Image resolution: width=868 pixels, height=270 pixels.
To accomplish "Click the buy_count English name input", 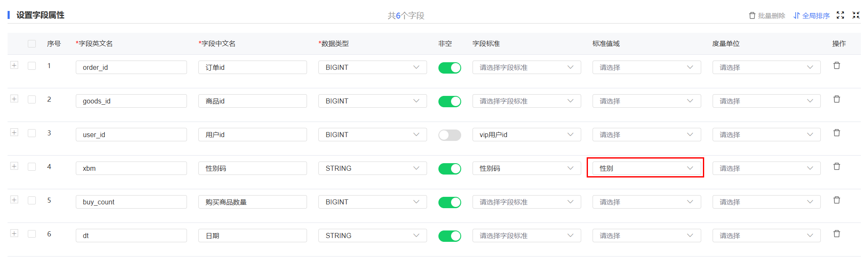I will tap(131, 202).
